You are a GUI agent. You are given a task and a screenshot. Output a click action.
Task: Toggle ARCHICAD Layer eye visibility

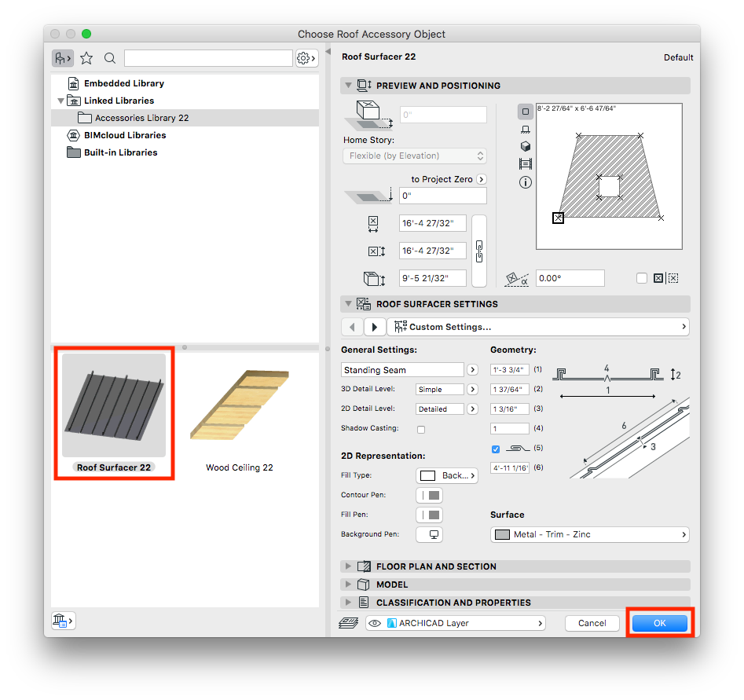point(375,623)
